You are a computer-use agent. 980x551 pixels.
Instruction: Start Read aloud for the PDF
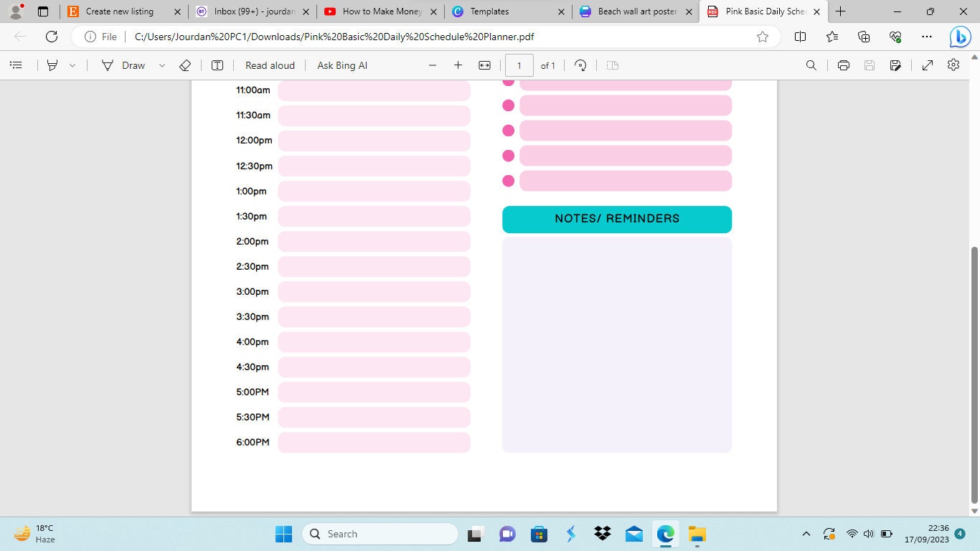[269, 65]
